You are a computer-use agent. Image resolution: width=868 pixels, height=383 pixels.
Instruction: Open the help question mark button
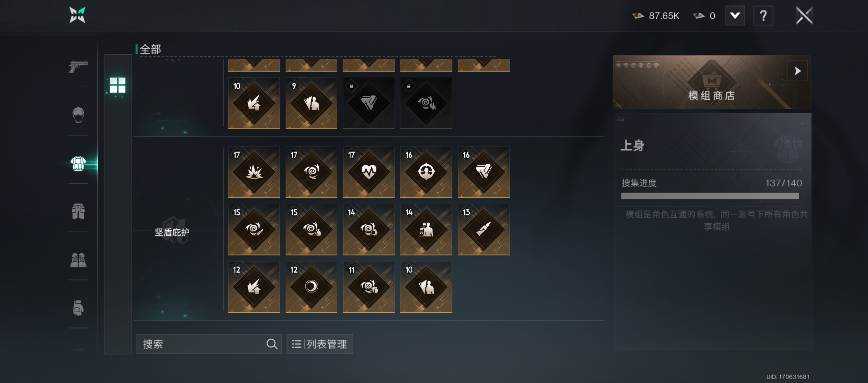point(763,16)
